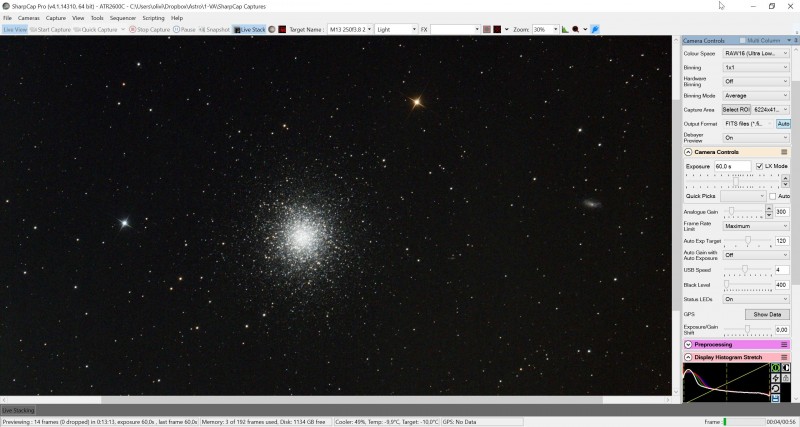Click the green histogram stretch icon
This screenshot has height=427, width=800.
point(776,367)
